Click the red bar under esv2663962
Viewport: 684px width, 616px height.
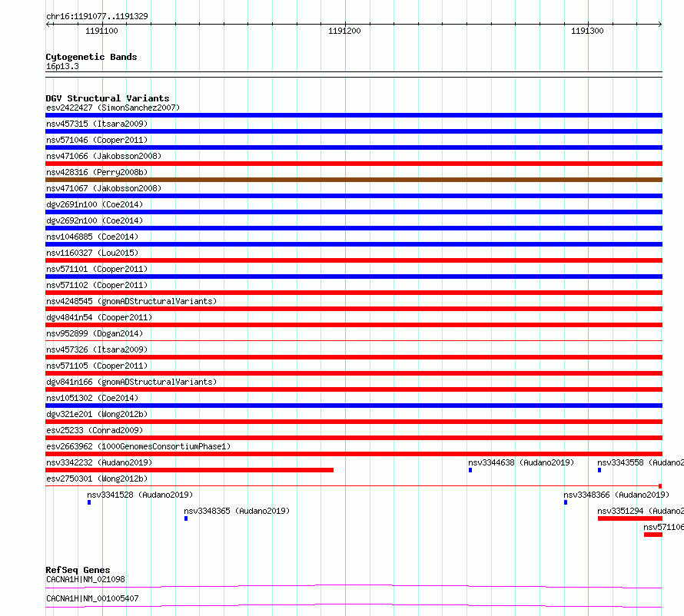click(x=354, y=454)
